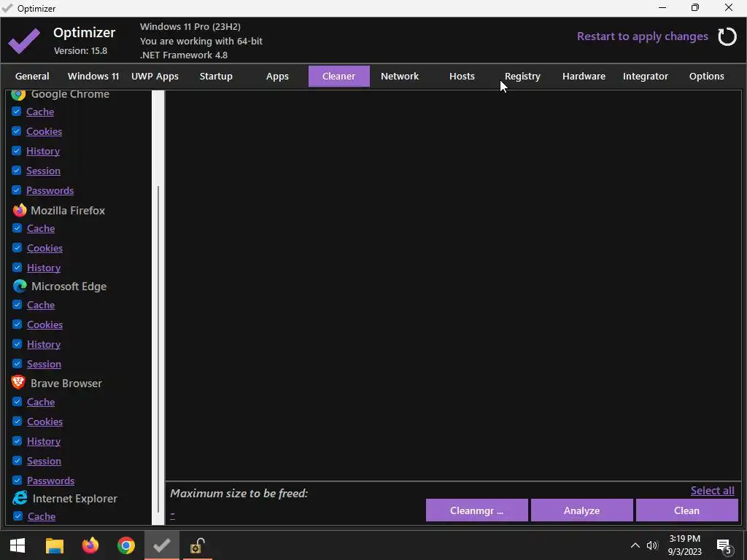The image size is (747, 560).
Task: Toggle Google Chrome Session checkbox
Action: pyautogui.click(x=16, y=170)
